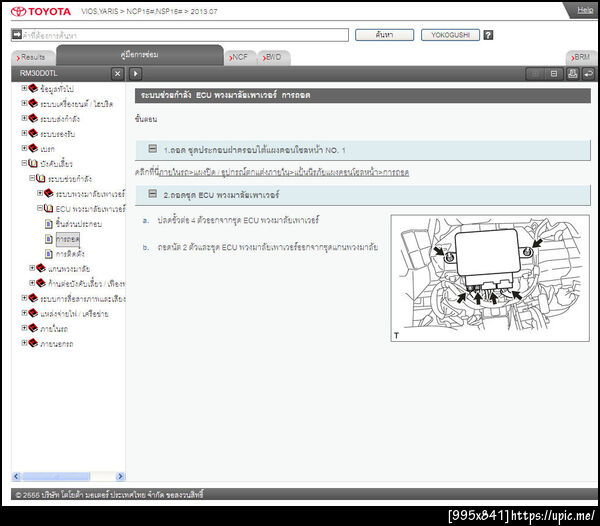Click the page icon for การถอด
Image resolution: width=600 pixels, height=526 pixels.
[49, 239]
